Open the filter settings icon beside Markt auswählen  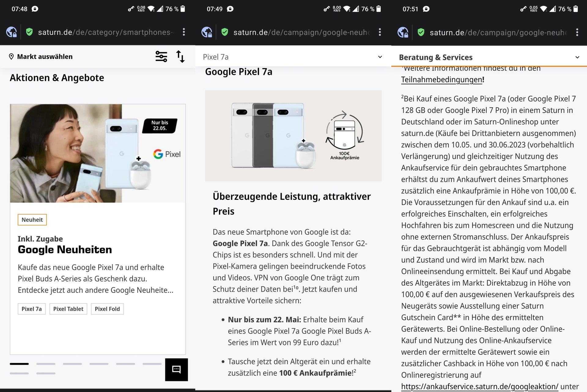(x=161, y=57)
